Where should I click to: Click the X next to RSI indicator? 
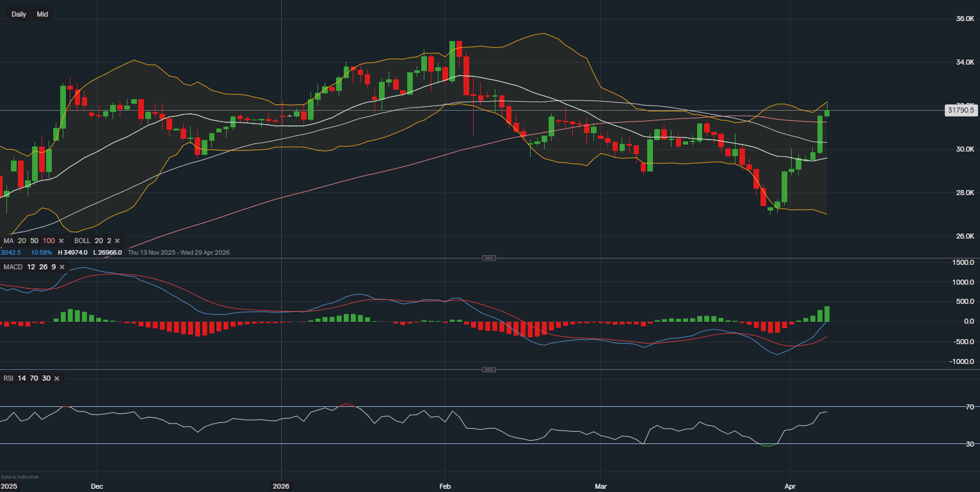click(57, 379)
